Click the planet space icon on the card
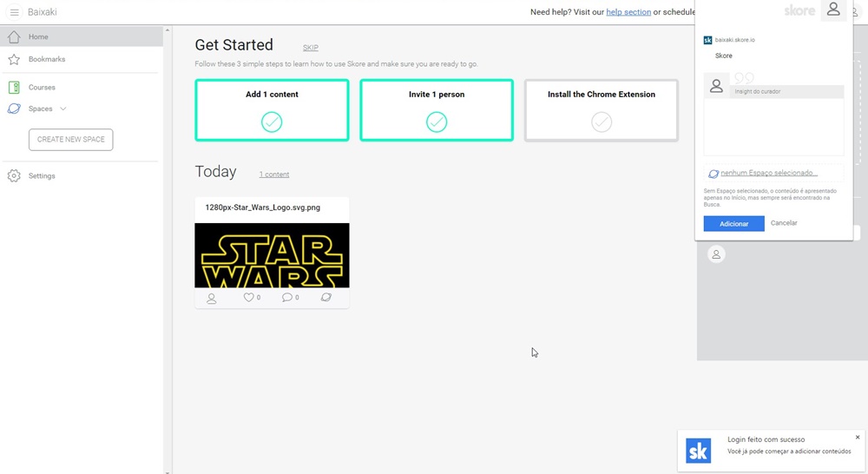This screenshot has height=474, width=868. pyautogui.click(x=326, y=297)
